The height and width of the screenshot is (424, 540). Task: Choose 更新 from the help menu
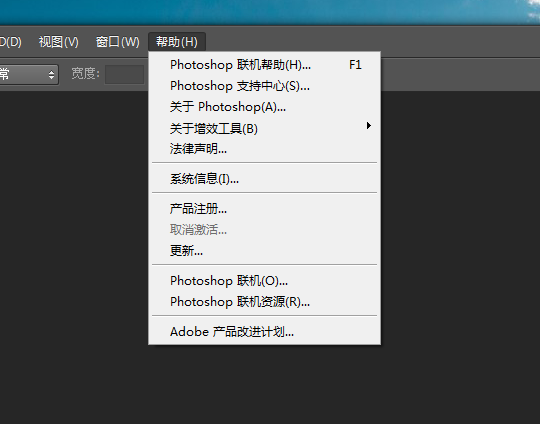coord(264,250)
